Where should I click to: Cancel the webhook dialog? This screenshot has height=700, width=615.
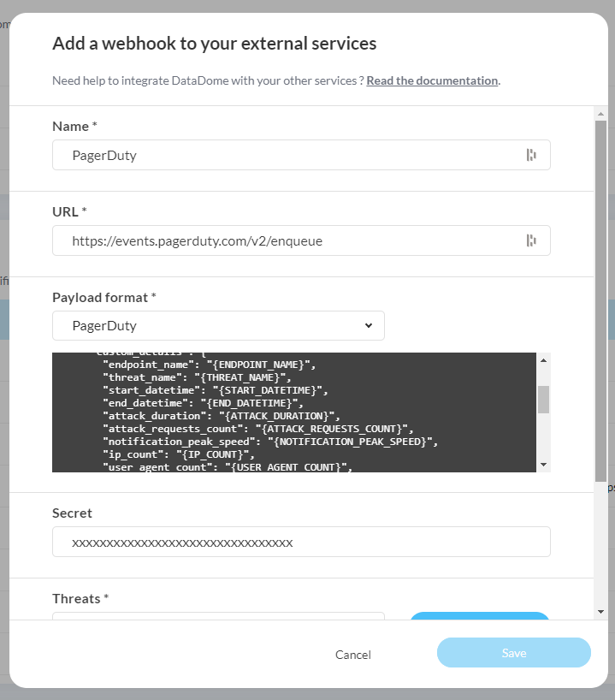click(353, 655)
